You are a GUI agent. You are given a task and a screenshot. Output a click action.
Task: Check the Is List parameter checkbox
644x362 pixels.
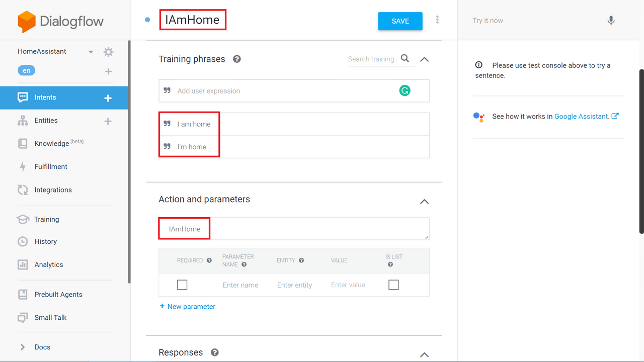tap(393, 285)
